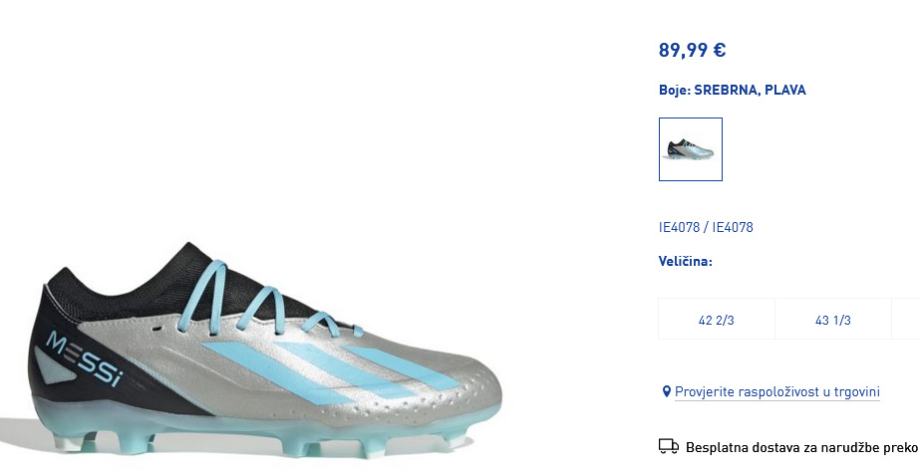
Task: Select the silver-blue shoe color thumbnail
Action: (x=691, y=149)
